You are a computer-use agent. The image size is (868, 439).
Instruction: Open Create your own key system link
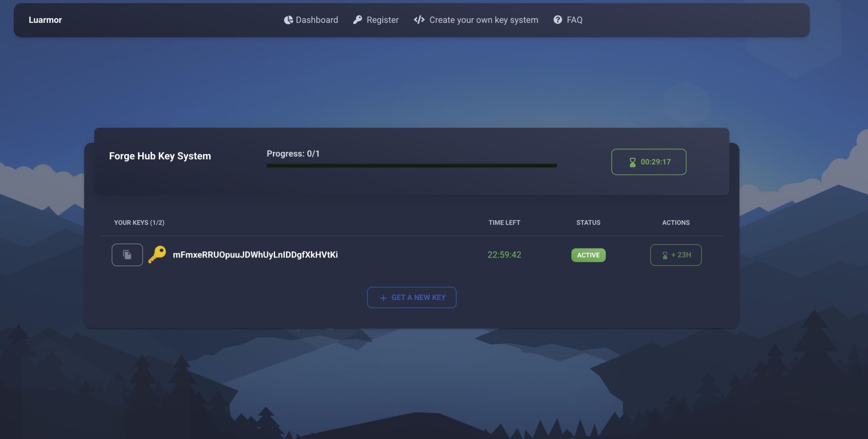pyautogui.click(x=484, y=20)
